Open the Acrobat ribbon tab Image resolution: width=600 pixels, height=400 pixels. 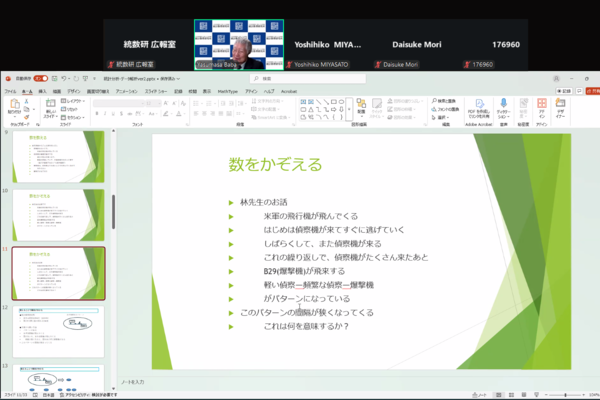click(x=289, y=91)
